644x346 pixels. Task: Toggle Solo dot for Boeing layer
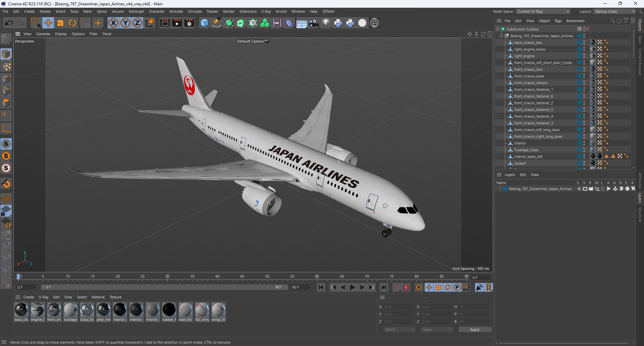pos(579,189)
